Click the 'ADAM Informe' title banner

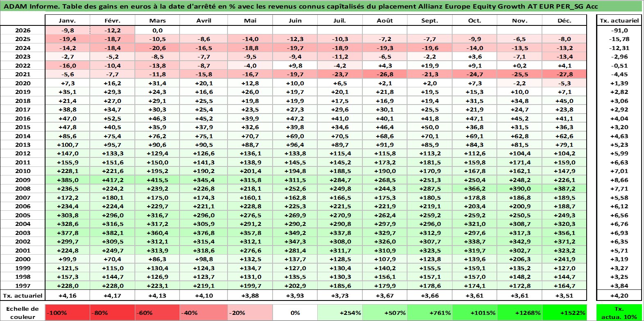tap(321, 6)
